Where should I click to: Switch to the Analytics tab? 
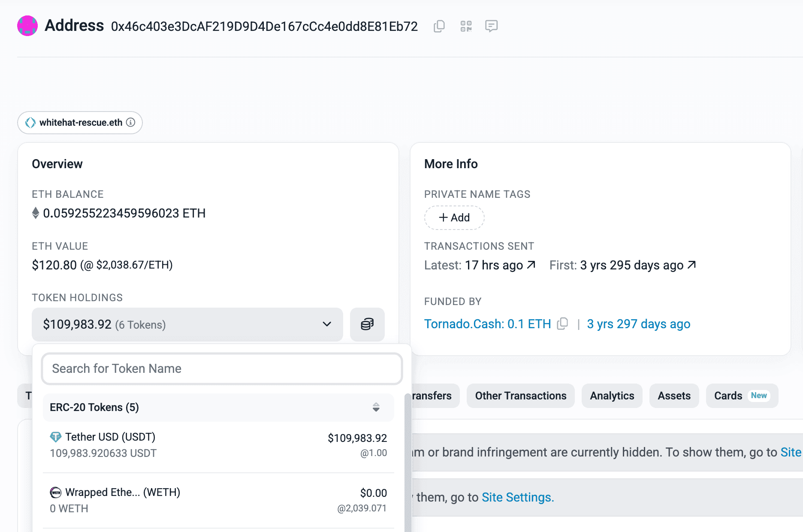tap(612, 396)
